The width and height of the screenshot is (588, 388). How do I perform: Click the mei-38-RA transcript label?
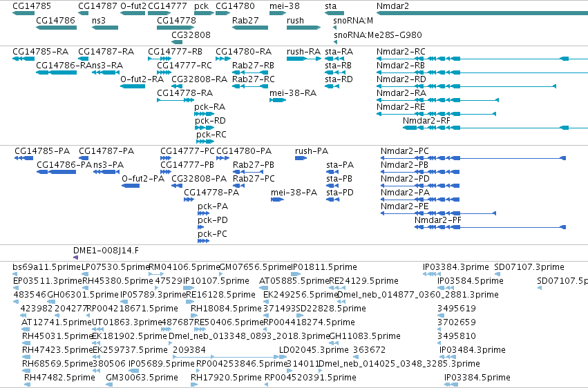293,93
